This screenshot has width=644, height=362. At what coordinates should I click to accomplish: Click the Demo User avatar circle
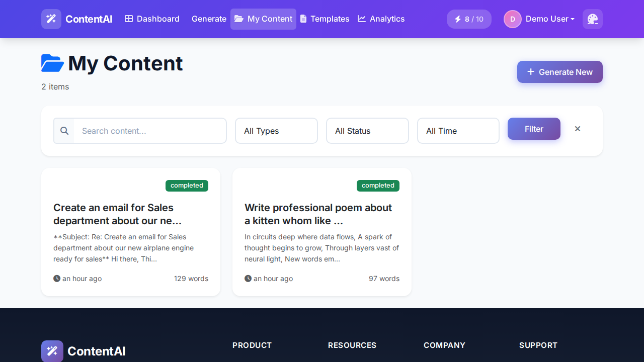[x=512, y=19]
